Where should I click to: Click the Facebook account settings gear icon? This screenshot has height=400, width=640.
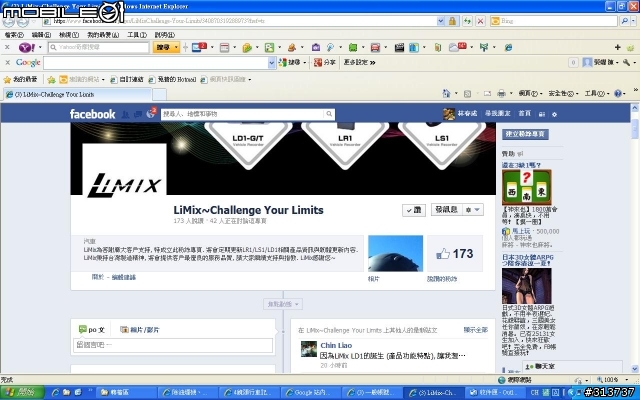554,114
